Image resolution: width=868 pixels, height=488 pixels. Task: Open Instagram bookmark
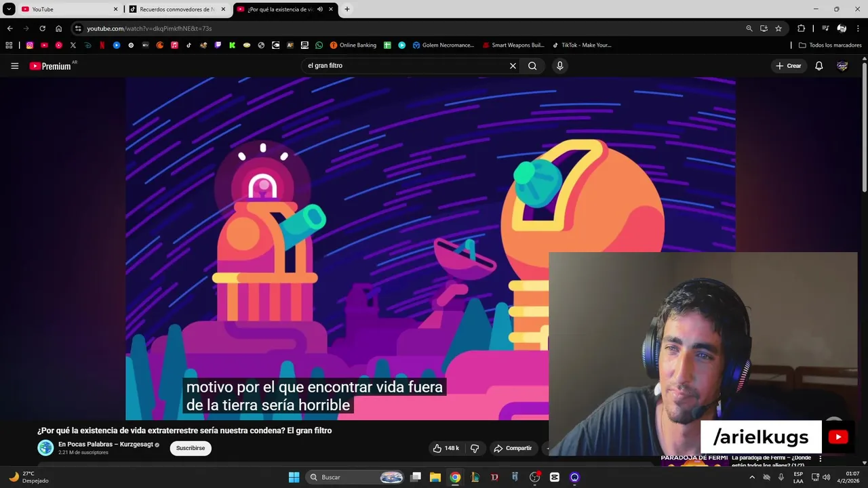tap(30, 45)
